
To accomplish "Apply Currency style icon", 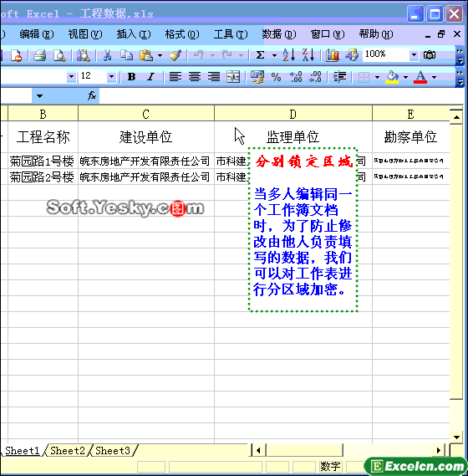I will tap(257, 77).
